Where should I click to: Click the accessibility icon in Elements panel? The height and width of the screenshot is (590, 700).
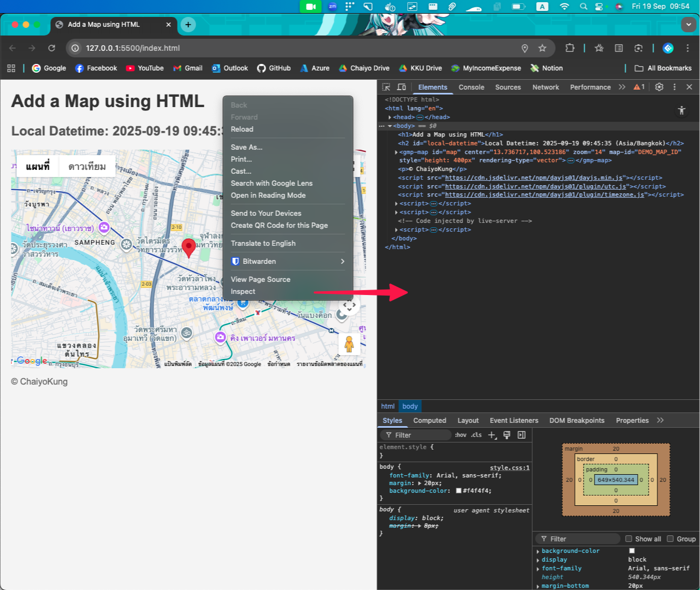[x=681, y=110]
